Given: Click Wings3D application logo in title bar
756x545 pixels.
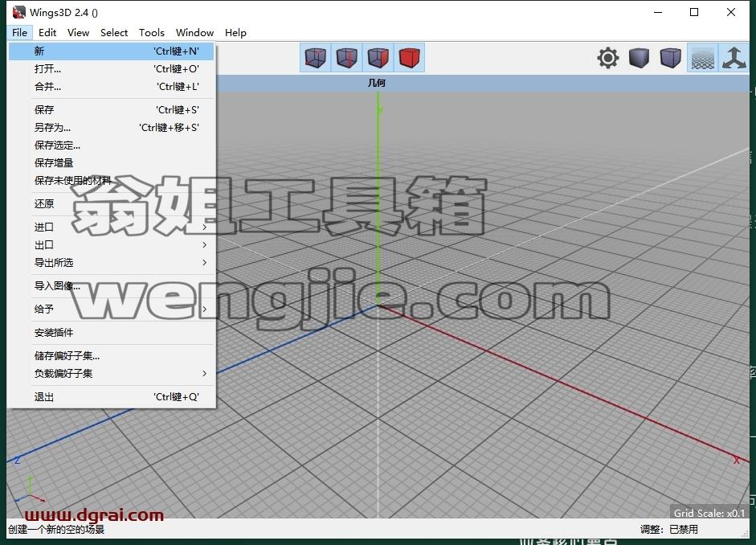Looking at the screenshot, I should click(x=18, y=12).
